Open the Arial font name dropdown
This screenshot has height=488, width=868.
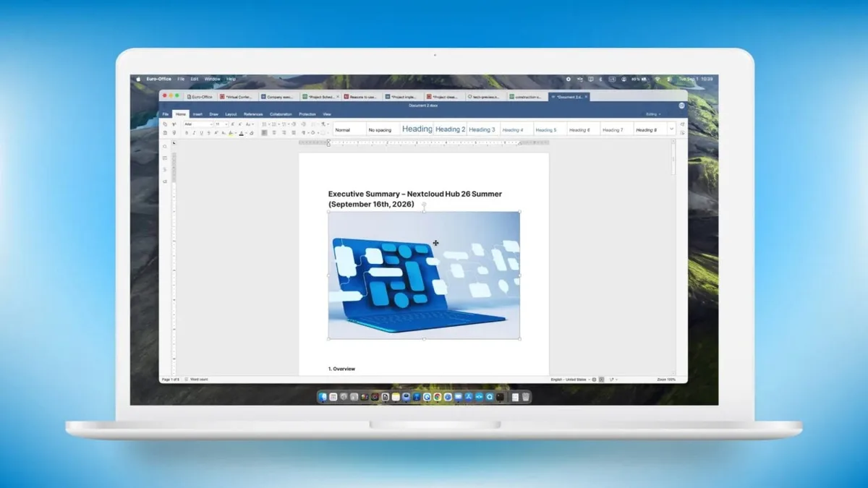point(198,124)
